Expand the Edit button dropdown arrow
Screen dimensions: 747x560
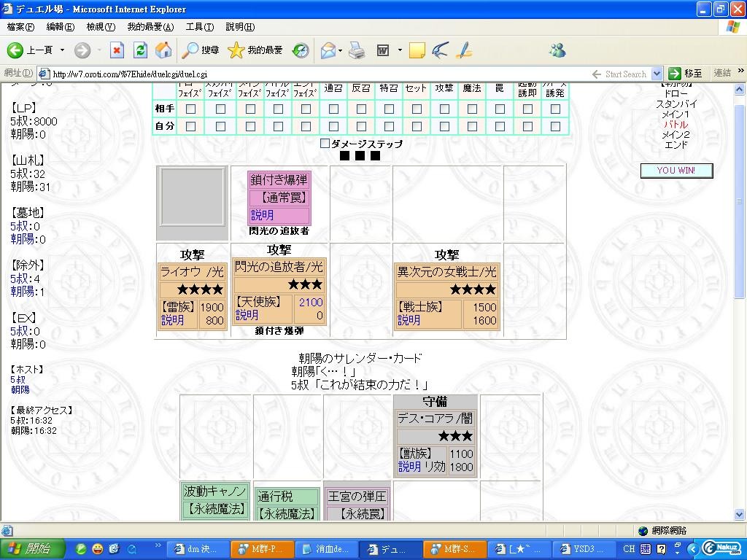tap(399, 50)
